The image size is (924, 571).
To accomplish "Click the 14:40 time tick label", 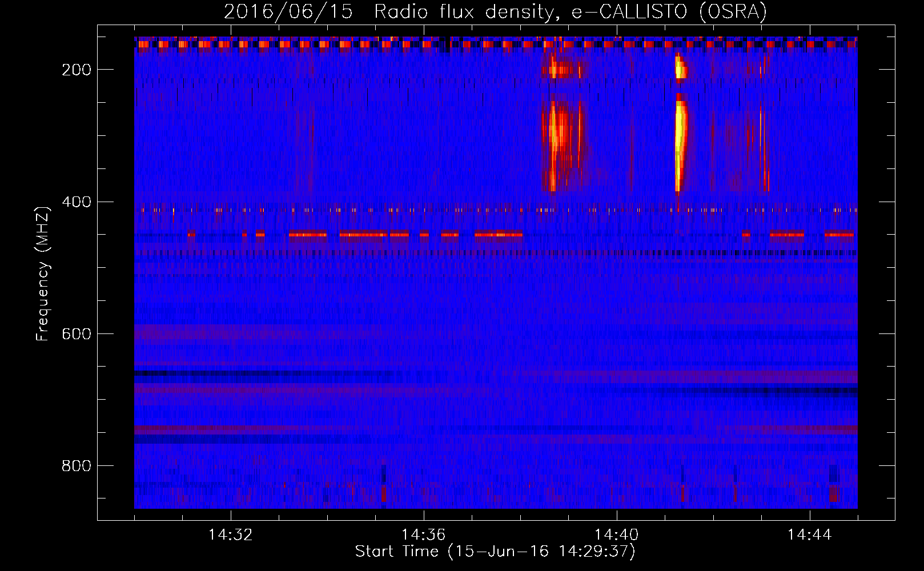I will [617, 535].
